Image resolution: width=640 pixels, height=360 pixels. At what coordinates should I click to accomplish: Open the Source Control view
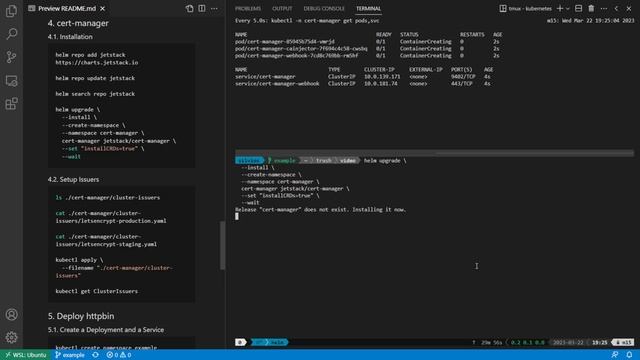pos(11,57)
